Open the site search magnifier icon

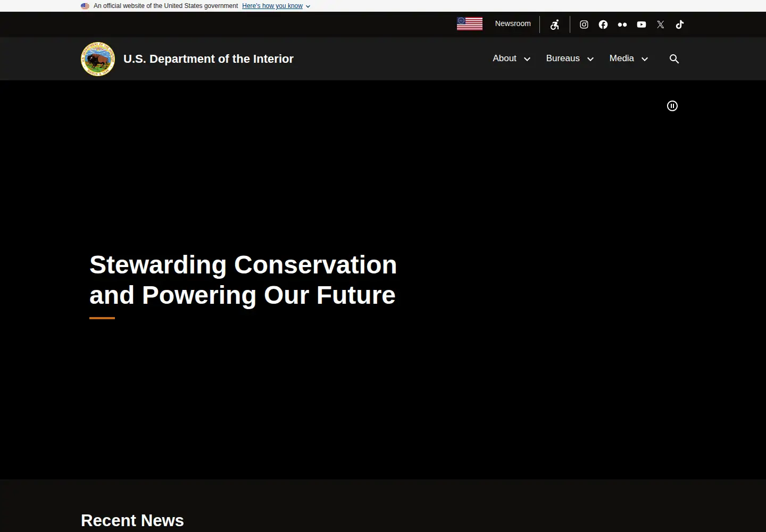pos(674,59)
